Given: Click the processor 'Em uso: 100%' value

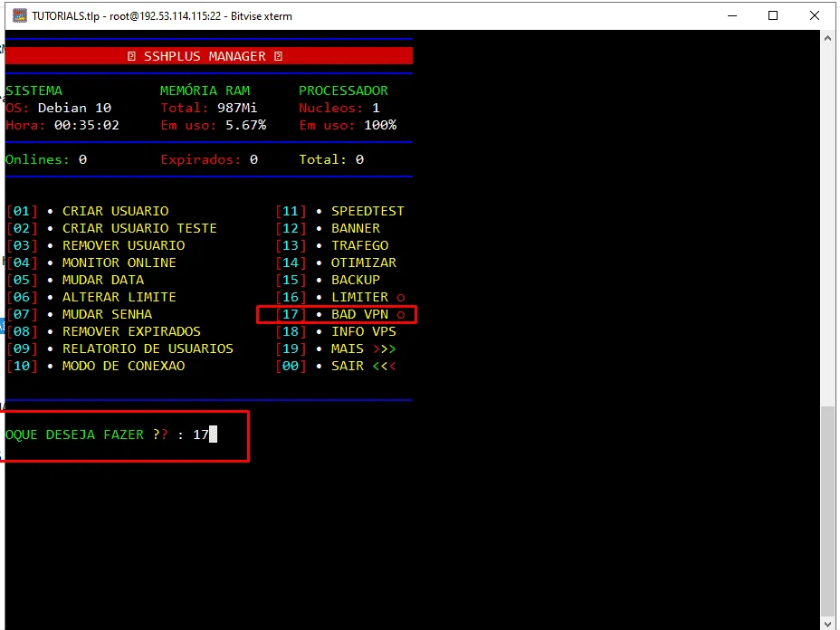Looking at the screenshot, I should pos(348,125).
